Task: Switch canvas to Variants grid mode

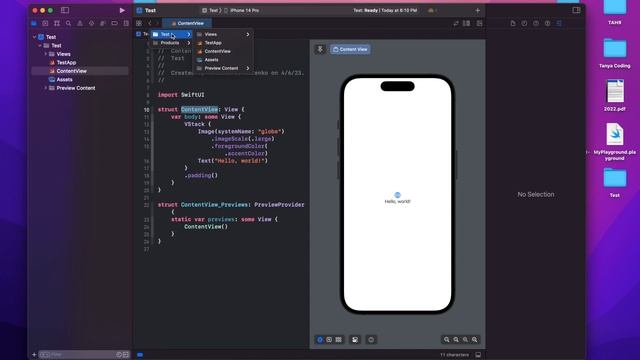Action: tap(339, 340)
